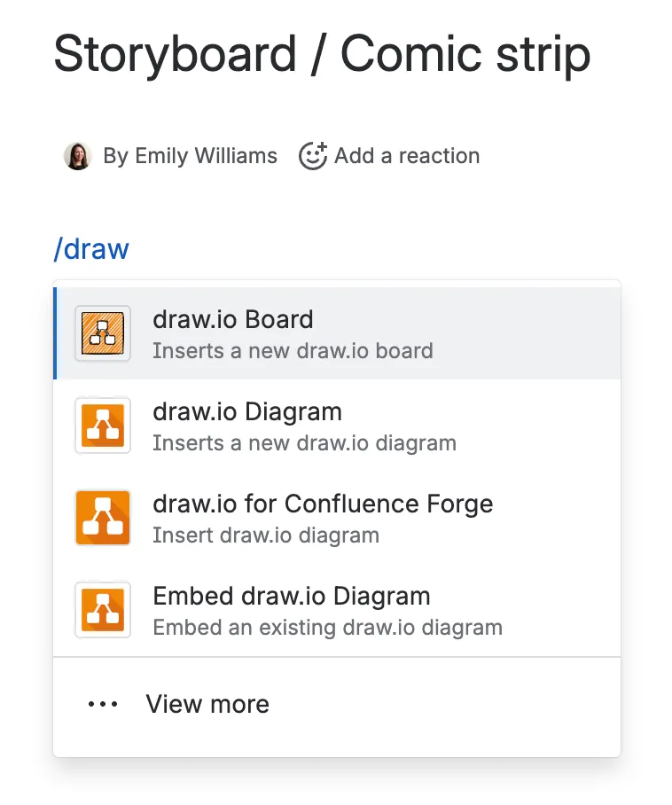672x805 pixels.
Task: Click the page title 'Storyboard / Comic strip'
Action: pyautogui.click(x=322, y=54)
